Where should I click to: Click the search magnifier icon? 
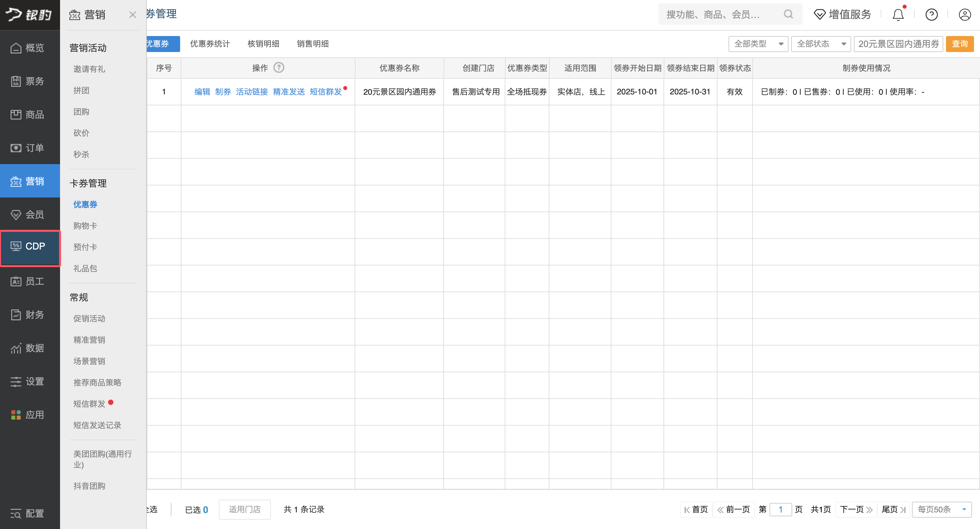[788, 14]
